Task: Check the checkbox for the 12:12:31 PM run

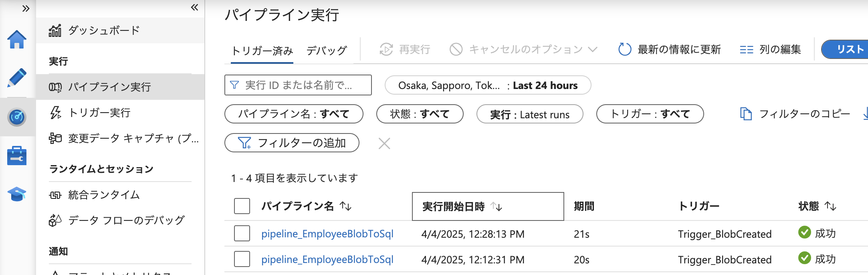Action: (x=242, y=259)
